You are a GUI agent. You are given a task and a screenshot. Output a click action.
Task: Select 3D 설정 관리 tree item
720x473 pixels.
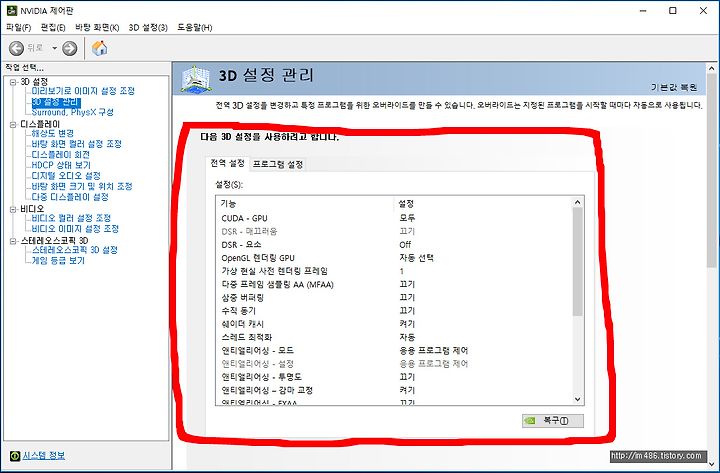coord(56,101)
